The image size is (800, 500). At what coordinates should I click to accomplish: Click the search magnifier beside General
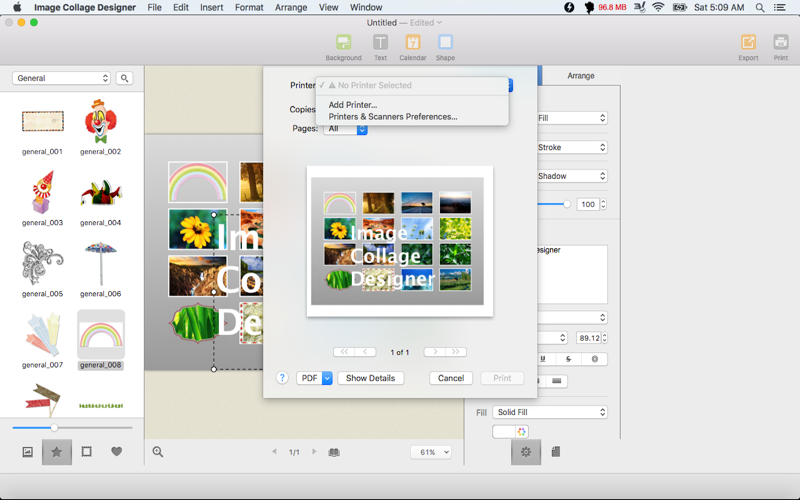[124, 78]
